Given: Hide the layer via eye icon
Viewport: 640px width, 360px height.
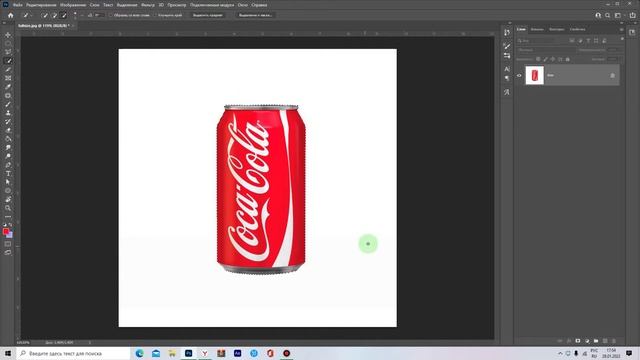Looking at the screenshot, I should [519, 76].
